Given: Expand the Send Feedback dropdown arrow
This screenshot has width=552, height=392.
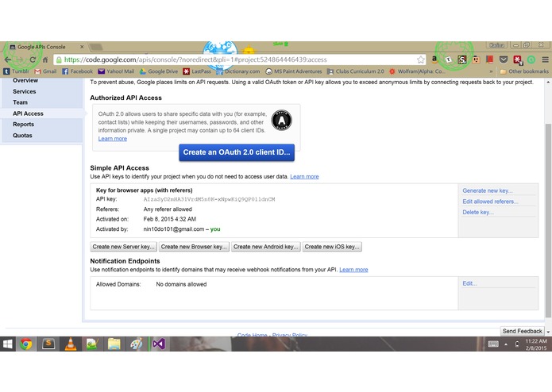Looking at the screenshot, I should (x=548, y=332).
